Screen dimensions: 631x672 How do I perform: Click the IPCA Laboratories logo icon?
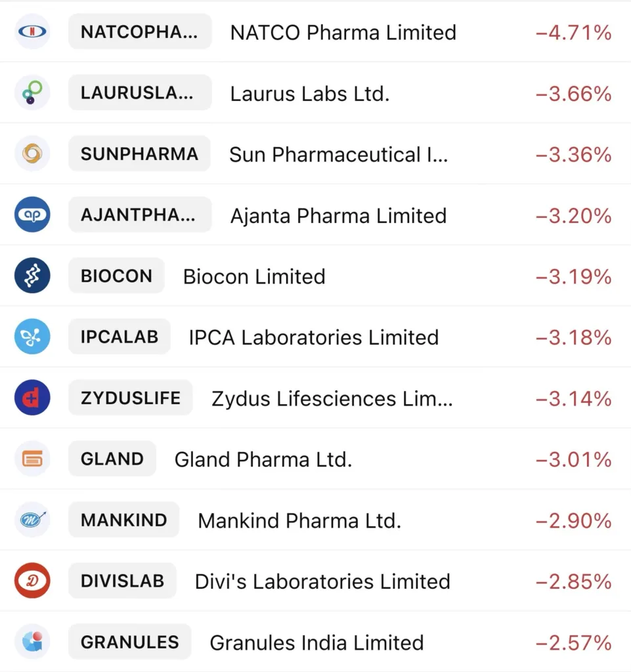32,337
